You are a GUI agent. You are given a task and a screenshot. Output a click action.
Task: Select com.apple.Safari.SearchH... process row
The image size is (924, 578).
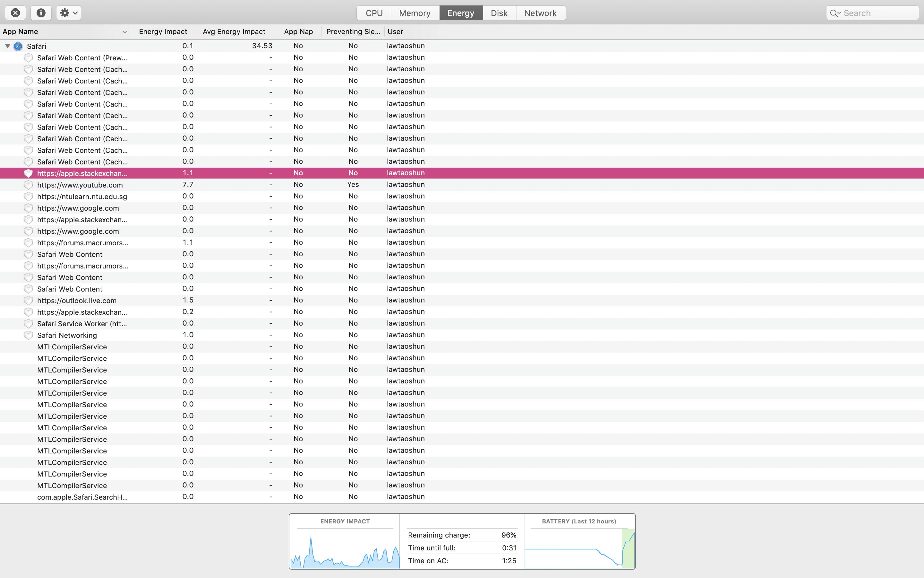pyautogui.click(x=462, y=496)
